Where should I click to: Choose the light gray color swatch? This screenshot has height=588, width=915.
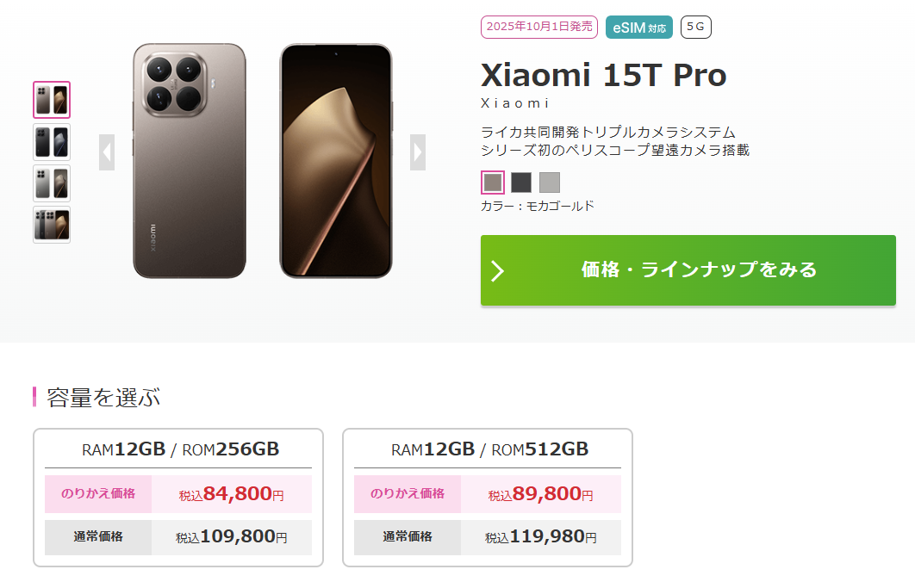pos(550,183)
